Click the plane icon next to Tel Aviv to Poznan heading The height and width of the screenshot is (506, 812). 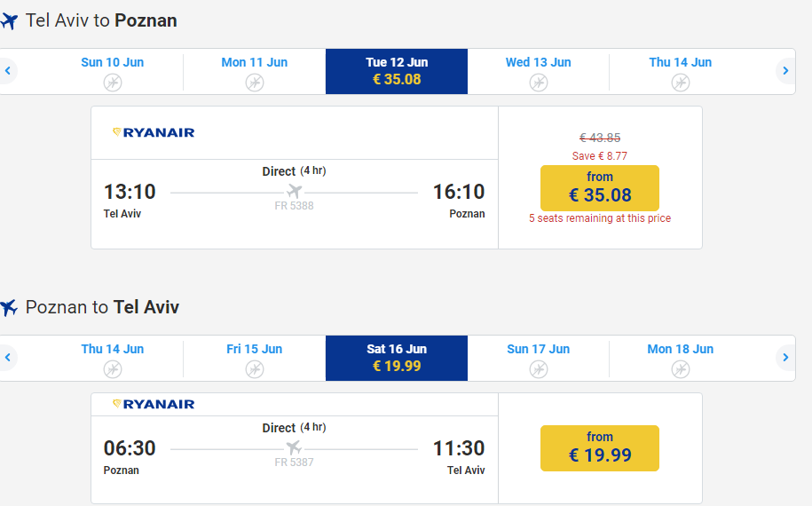[x=9, y=21]
